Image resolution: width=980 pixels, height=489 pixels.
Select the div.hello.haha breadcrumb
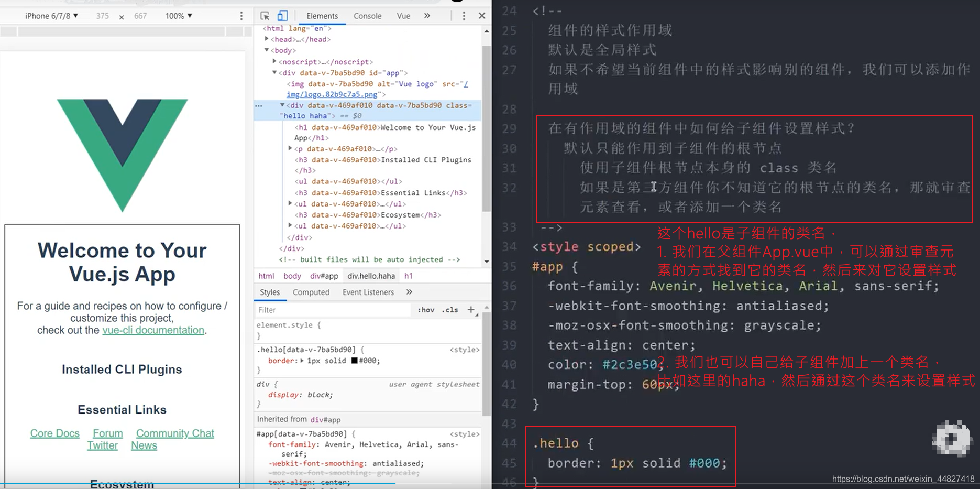click(x=371, y=276)
